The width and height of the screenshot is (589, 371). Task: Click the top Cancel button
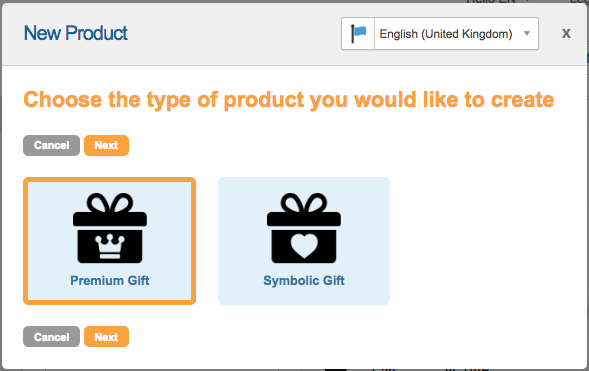pos(51,145)
